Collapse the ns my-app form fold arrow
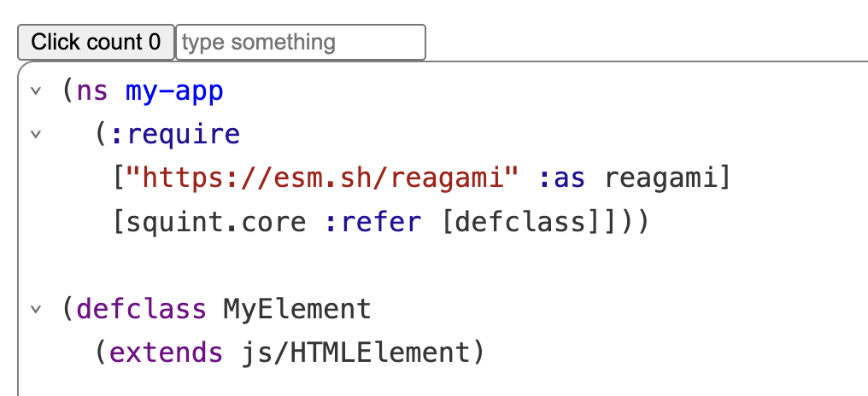Image resolution: width=868 pixels, height=396 pixels. coord(35,91)
